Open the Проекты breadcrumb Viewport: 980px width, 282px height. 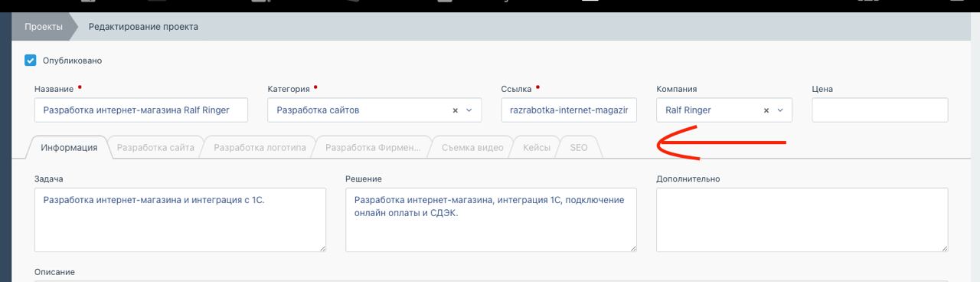43,27
